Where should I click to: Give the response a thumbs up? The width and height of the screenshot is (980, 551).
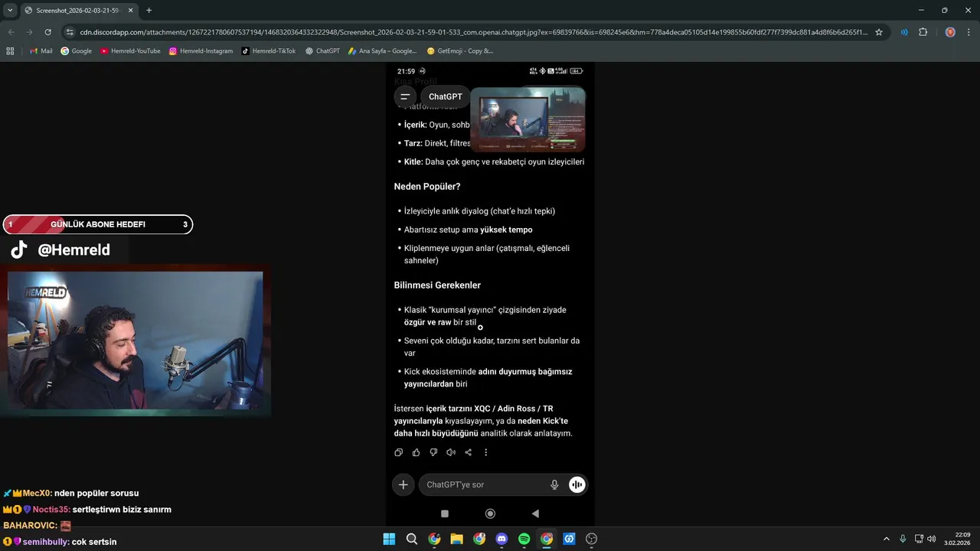(x=416, y=452)
